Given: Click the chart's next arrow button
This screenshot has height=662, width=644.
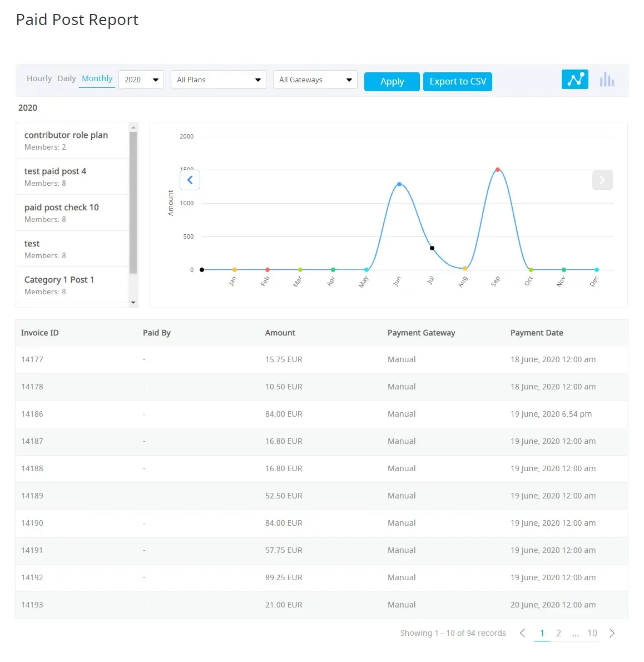Looking at the screenshot, I should click(x=602, y=180).
